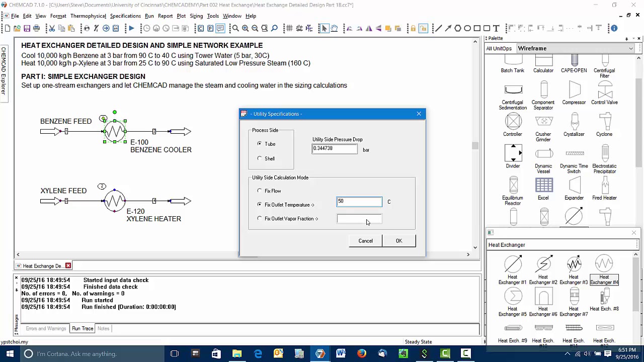Click the Open folder toolbar icon
The width and height of the screenshot is (644, 362).
[17, 28]
